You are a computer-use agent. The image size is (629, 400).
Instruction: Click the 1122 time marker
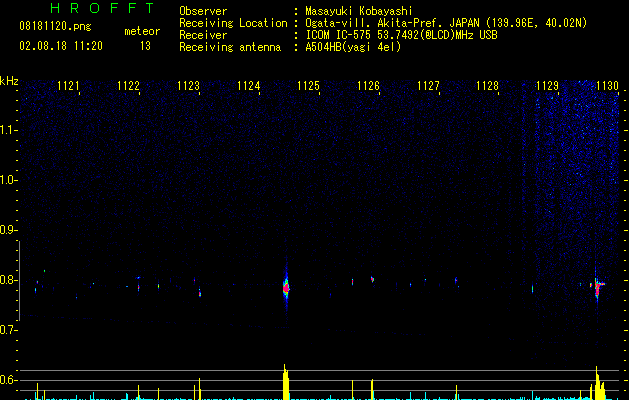coord(128,86)
